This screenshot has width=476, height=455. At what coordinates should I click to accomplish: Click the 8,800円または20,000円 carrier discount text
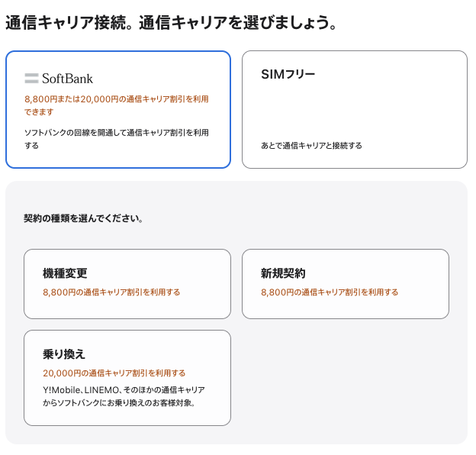tap(117, 105)
